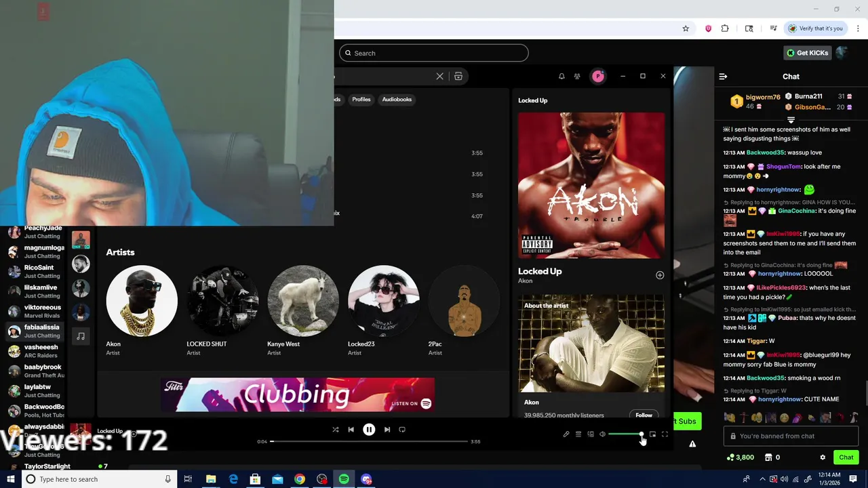Skip to previous track in Spotify
Screen dimensions: 868x488
[351, 430]
